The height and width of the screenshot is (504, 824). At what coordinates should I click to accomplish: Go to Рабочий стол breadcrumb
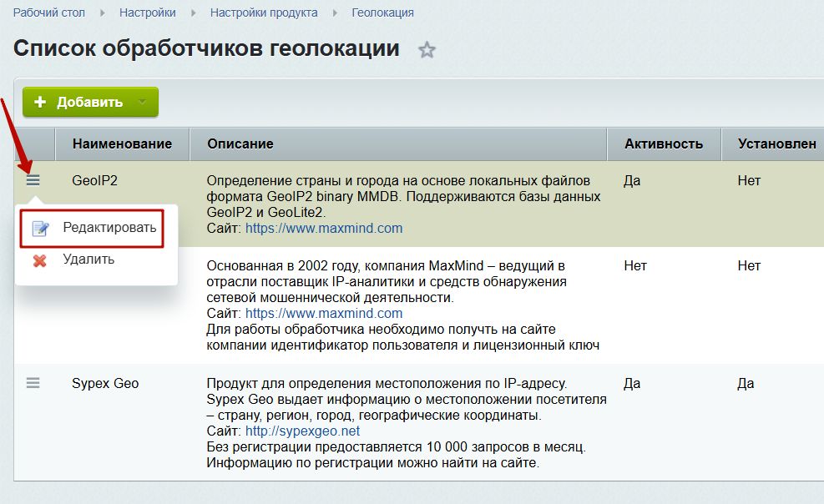(49, 13)
